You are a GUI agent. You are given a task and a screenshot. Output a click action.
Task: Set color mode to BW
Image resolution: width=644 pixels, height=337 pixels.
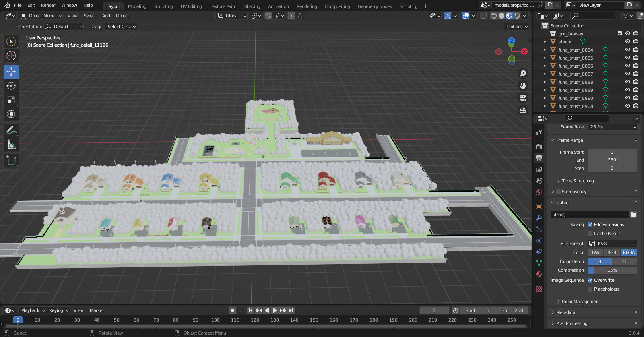(x=596, y=252)
